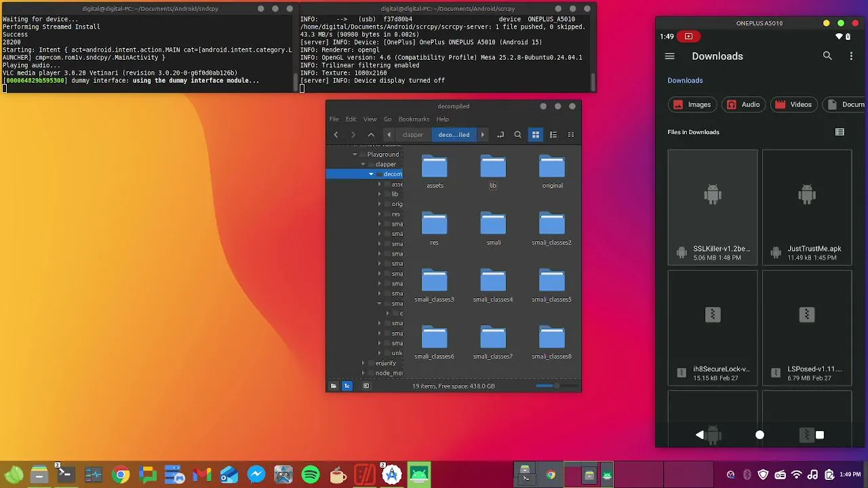
Task: Collapse the Playground tree node
Action: pyautogui.click(x=355, y=155)
